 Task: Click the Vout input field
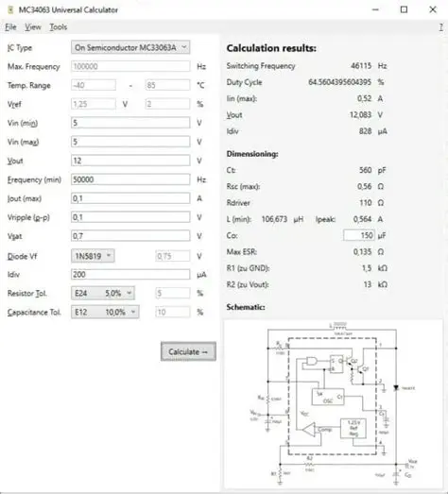click(x=130, y=161)
